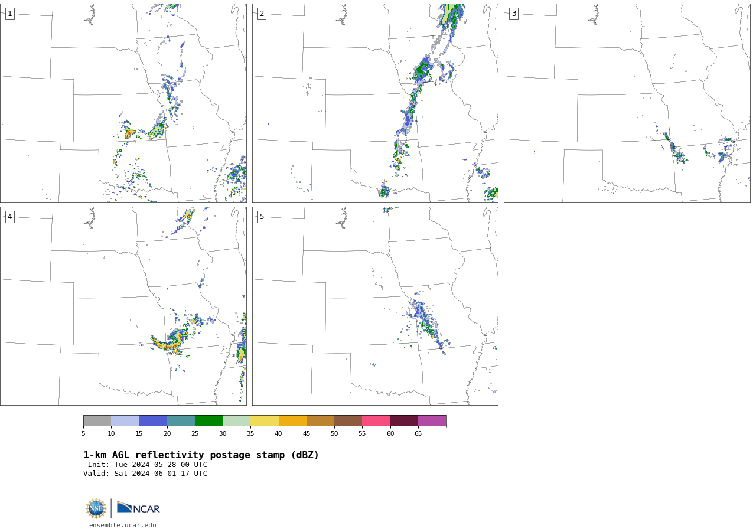Screen dimensions: 756x532
Task: Click the colorbar tick label '35'
Action: (x=250, y=434)
